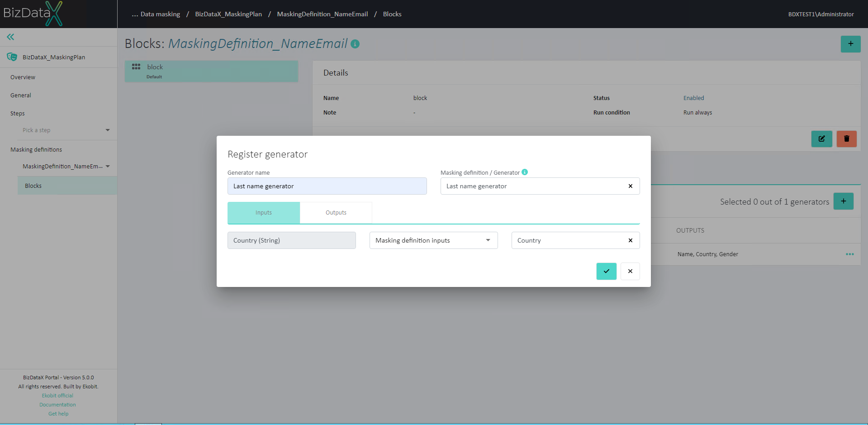Open the Get help link

pyautogui.click(x=58, y=414)
